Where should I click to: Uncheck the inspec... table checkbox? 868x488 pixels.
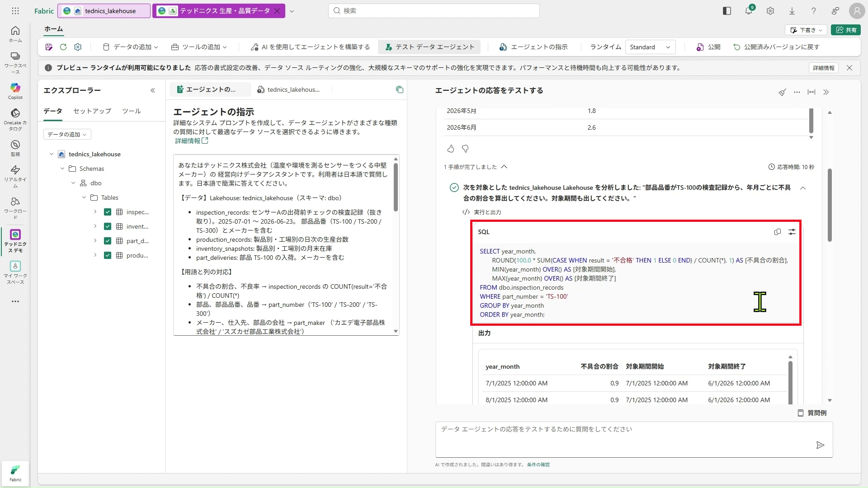point(108,212)
